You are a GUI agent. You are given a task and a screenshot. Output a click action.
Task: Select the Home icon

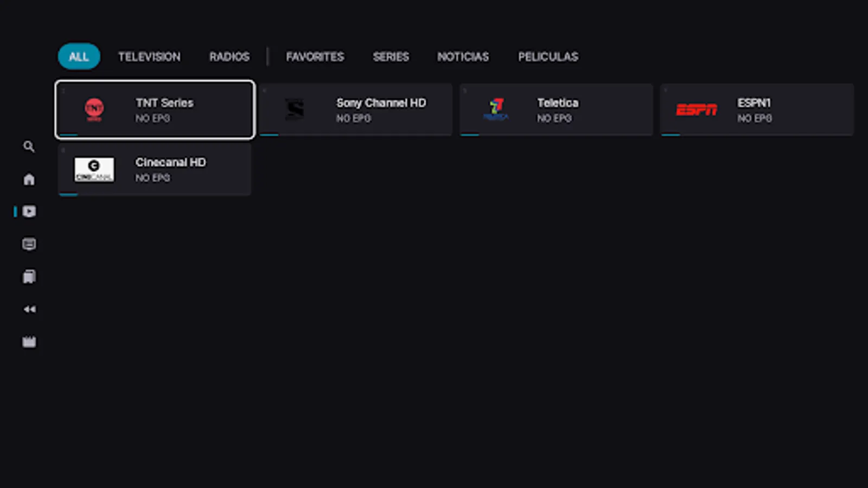tap(29, 179)
